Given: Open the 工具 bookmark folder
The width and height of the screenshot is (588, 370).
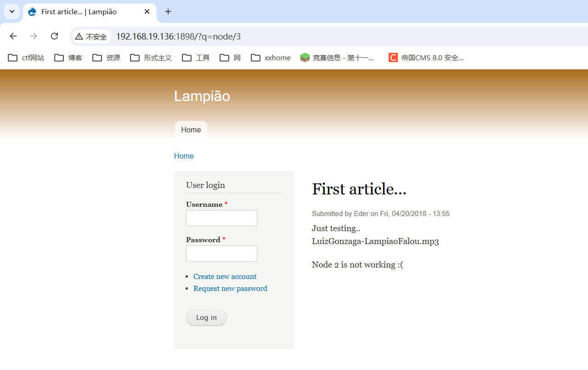Looking at the screenshot, I should click(196, 58).
